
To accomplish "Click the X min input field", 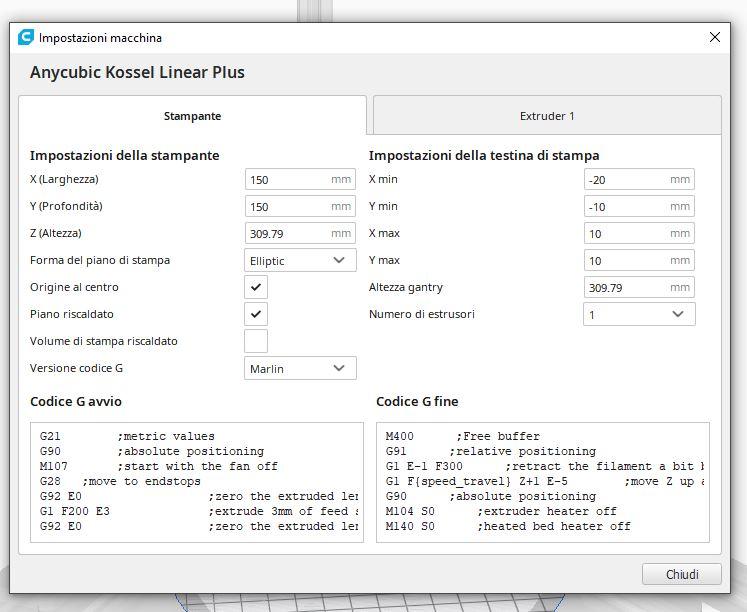I will pyautogui.click(x=639, y=180).
